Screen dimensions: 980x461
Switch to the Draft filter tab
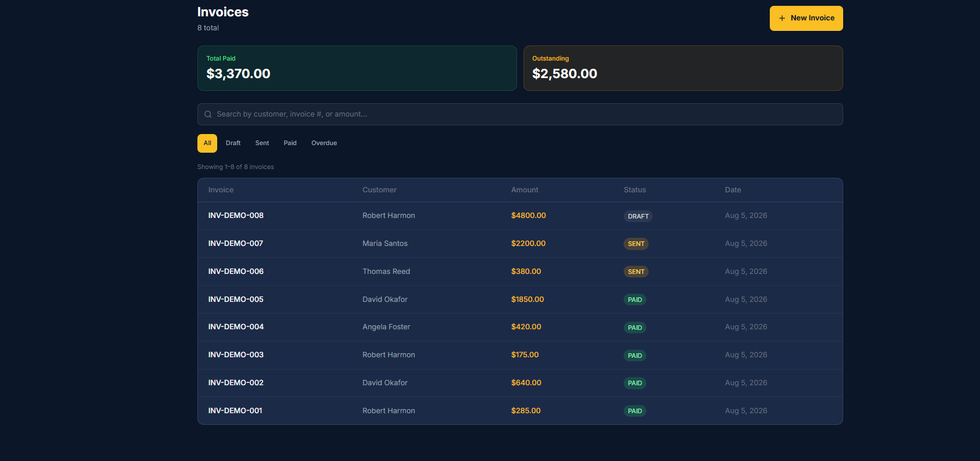[x=233, y=143]
